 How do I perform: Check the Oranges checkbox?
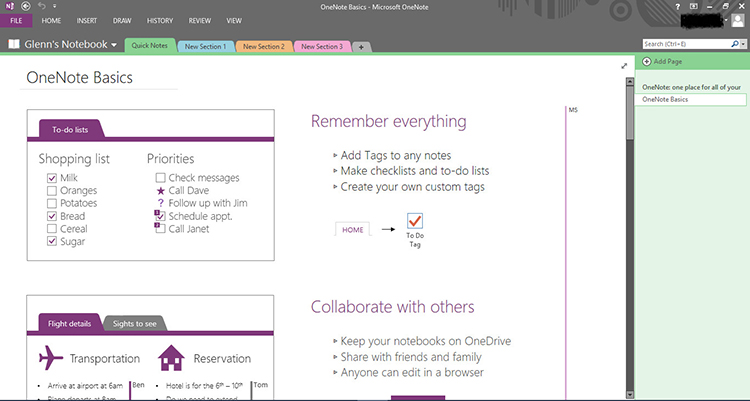pos(51,191)
